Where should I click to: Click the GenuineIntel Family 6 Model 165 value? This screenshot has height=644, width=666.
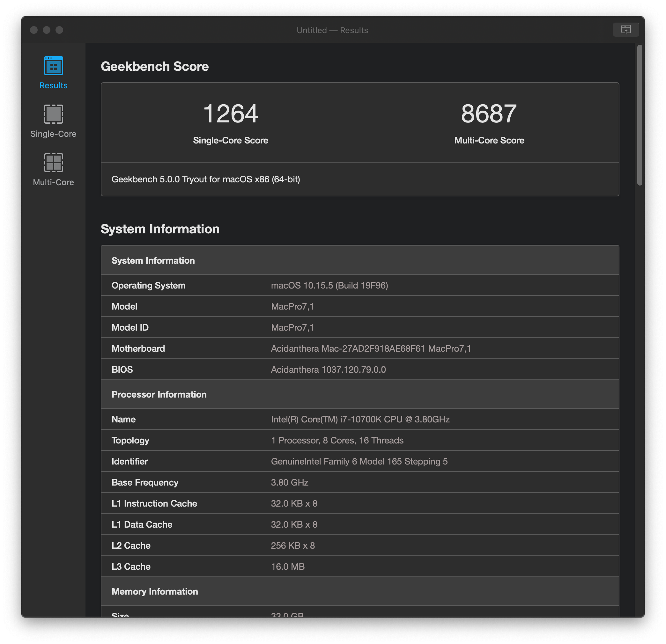[359, 461]
